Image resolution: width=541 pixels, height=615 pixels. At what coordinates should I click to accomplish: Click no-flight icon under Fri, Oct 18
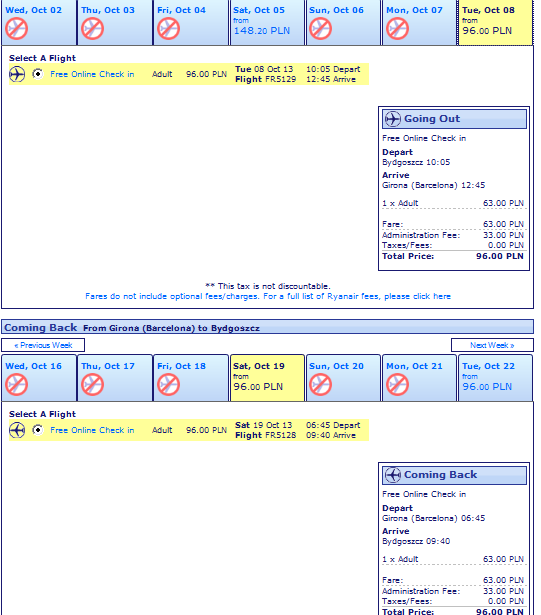pos(169,385)
